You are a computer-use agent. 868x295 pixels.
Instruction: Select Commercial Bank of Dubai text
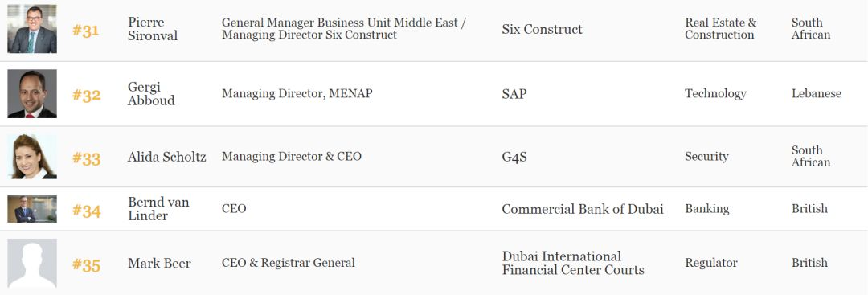click(x=583, y=209)
